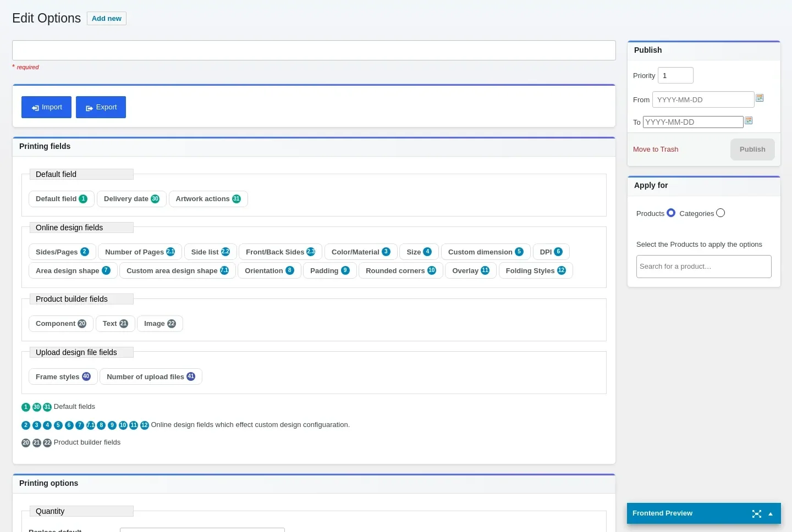
Task: Click the To date input field
Action: click(693, 122)
